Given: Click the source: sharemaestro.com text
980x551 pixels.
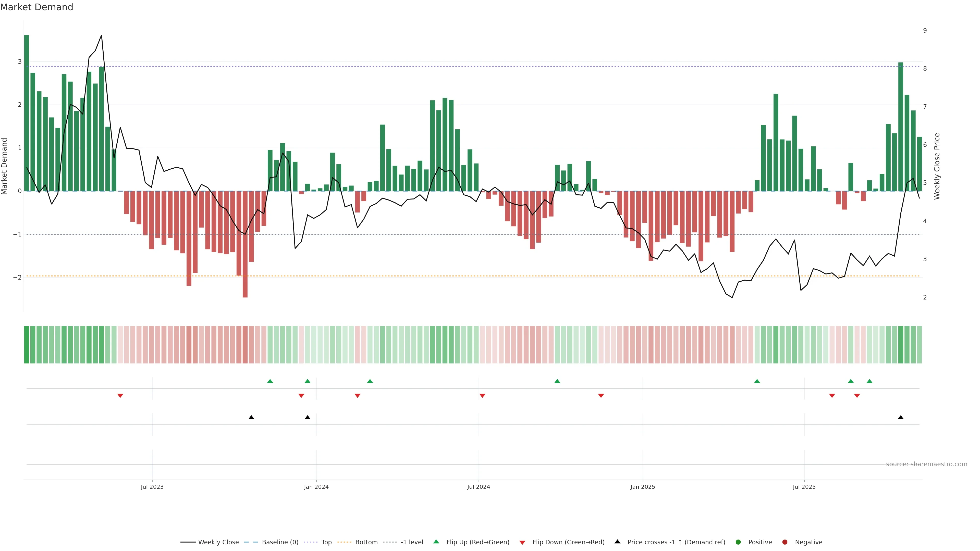Looking at the screenshot, I should pyautogui.click(x=926, y=464).
